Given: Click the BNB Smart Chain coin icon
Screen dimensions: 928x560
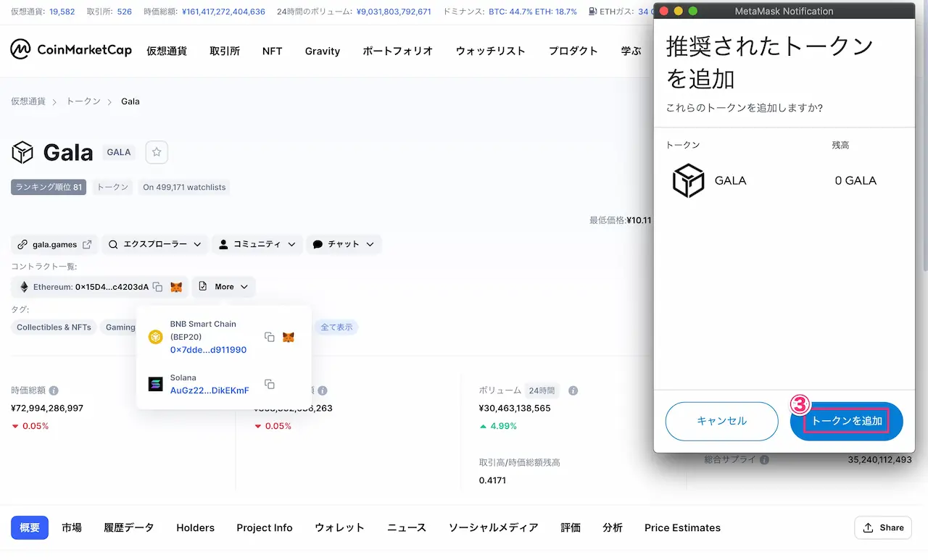Looking at the screenshot, I should 155,337.
